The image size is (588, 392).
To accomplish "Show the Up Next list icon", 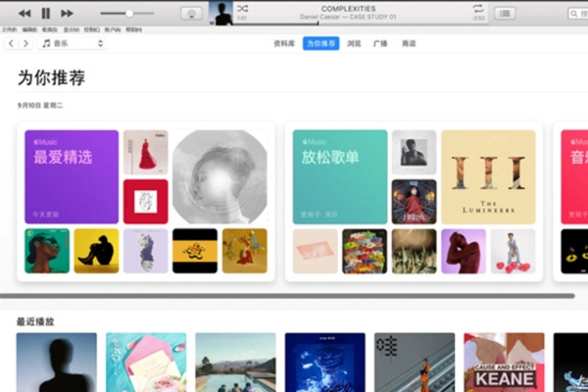I will [x=505, y=13].
